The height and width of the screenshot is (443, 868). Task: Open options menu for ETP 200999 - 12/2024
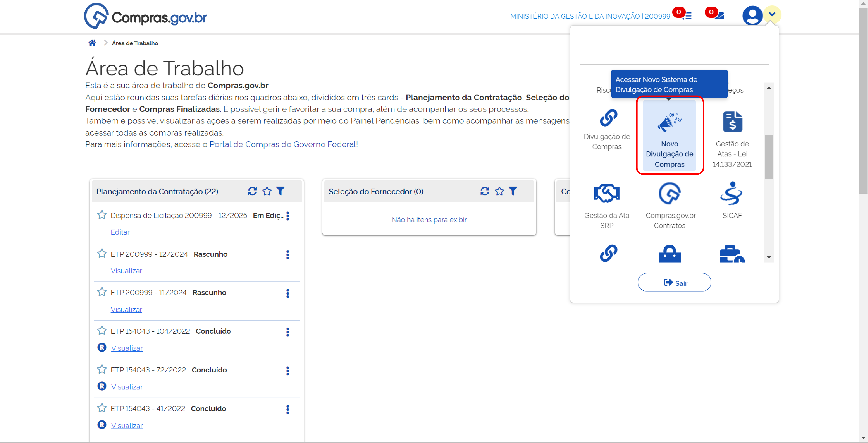click(x=287, y=255)
